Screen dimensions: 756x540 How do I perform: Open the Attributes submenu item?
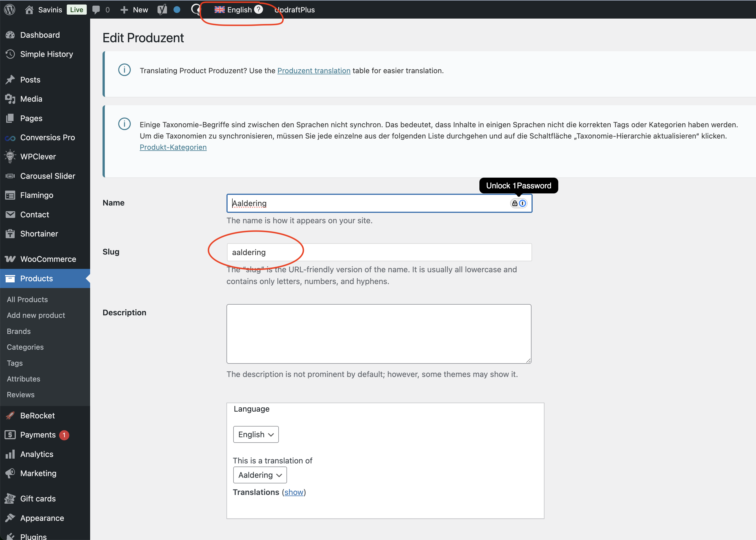(x=23, y=379)
